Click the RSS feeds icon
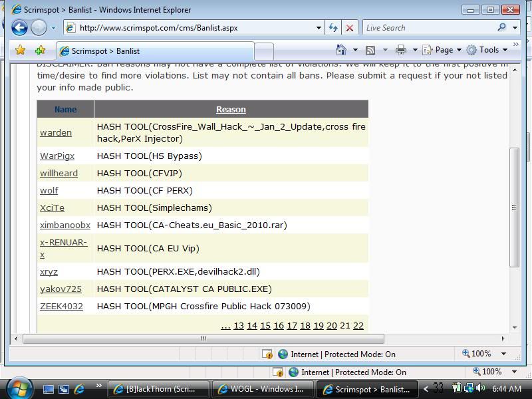This screenshot has height=399, width=532. pyautogui.click(x=370, y=50)
